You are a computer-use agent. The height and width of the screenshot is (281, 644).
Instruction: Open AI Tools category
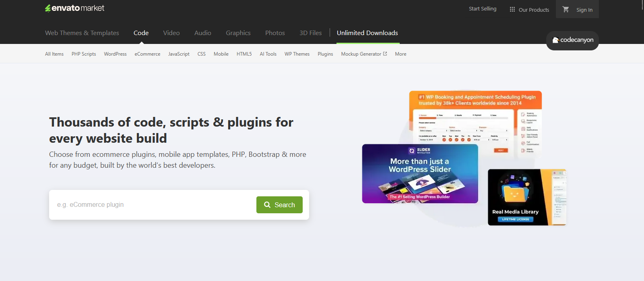click(x=268, y=54)
